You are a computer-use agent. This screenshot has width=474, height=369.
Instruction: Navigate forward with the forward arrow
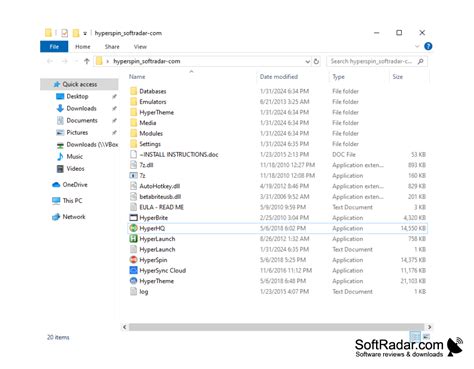65,61
